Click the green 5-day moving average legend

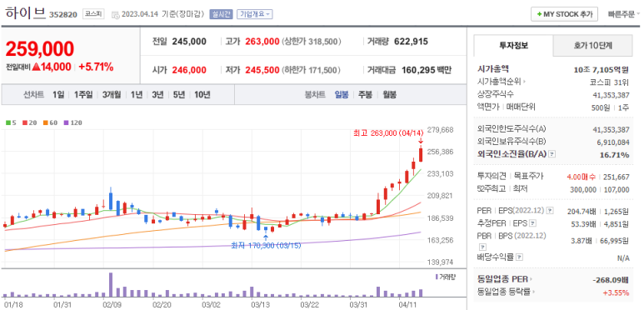[x=10, y=122]
